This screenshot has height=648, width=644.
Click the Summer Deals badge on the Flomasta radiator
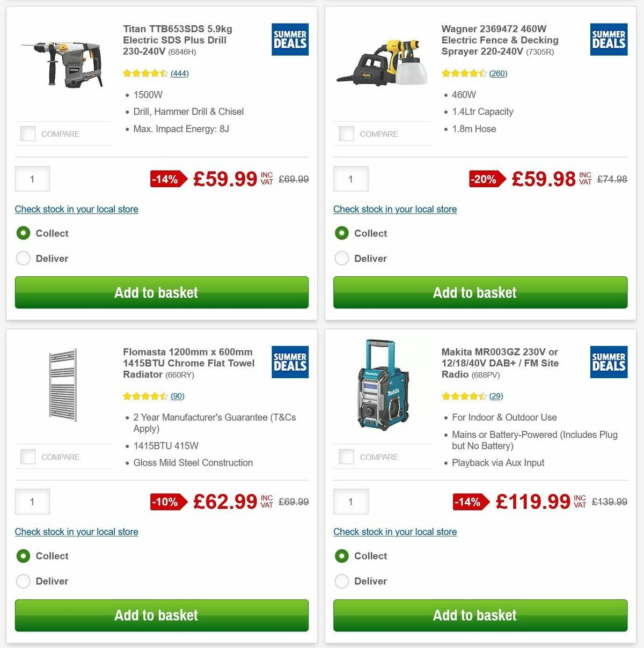tap(290, 362)
